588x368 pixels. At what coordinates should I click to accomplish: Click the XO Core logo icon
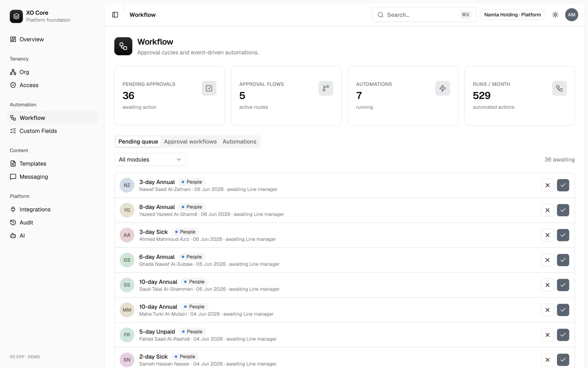(x=16, y=16)
